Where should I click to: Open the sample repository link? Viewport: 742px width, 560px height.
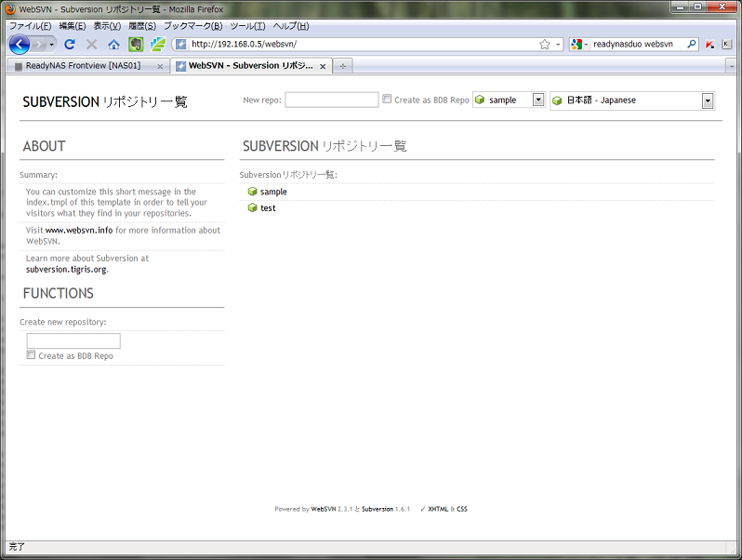tap(273, 192)
